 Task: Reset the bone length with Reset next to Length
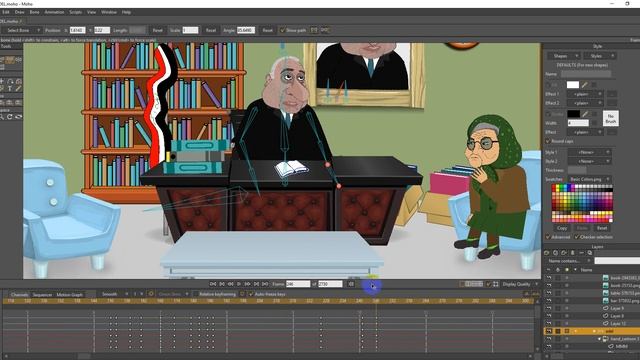point(158,30)
